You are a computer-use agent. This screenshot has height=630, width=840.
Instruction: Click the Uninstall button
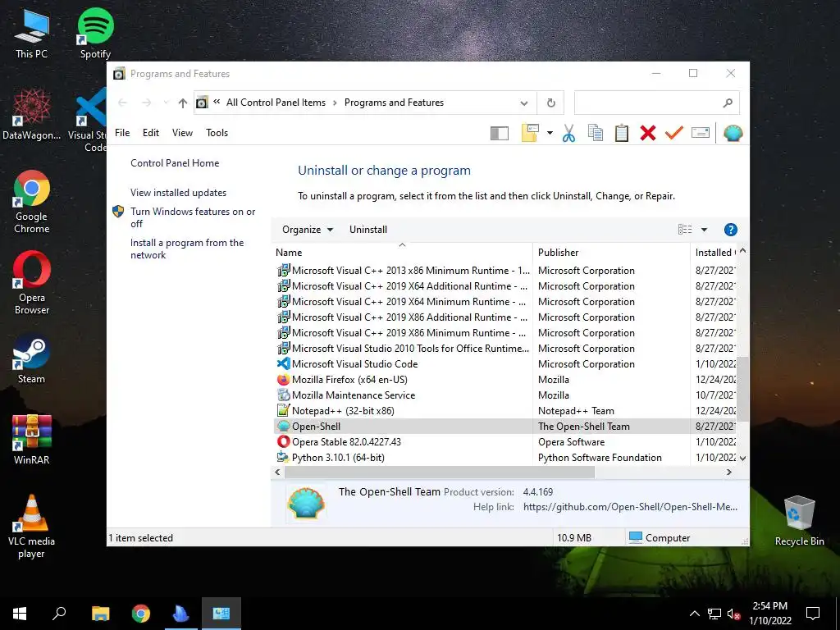pyautogui.click(x=368, y=230)
